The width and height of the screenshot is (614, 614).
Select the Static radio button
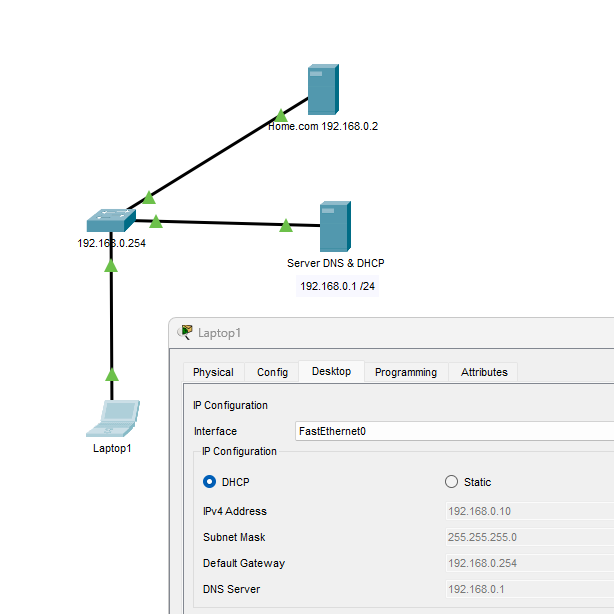(x=451, y=482)
